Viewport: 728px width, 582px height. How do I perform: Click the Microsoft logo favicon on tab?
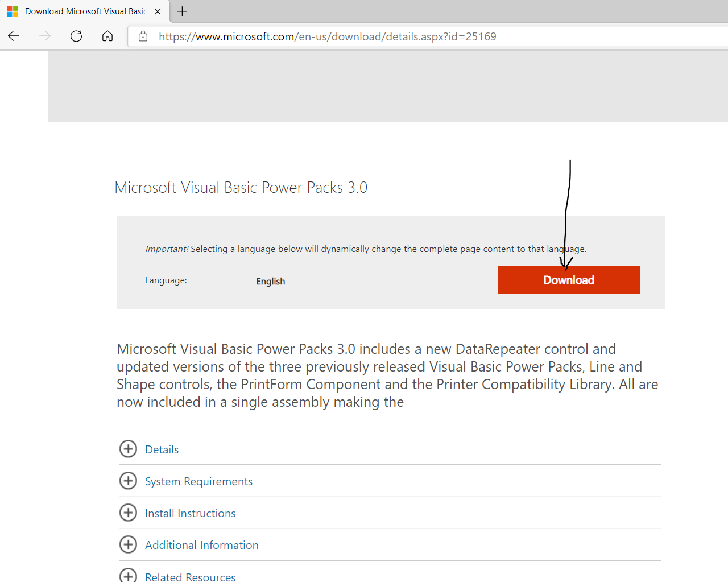coord(13,11)
